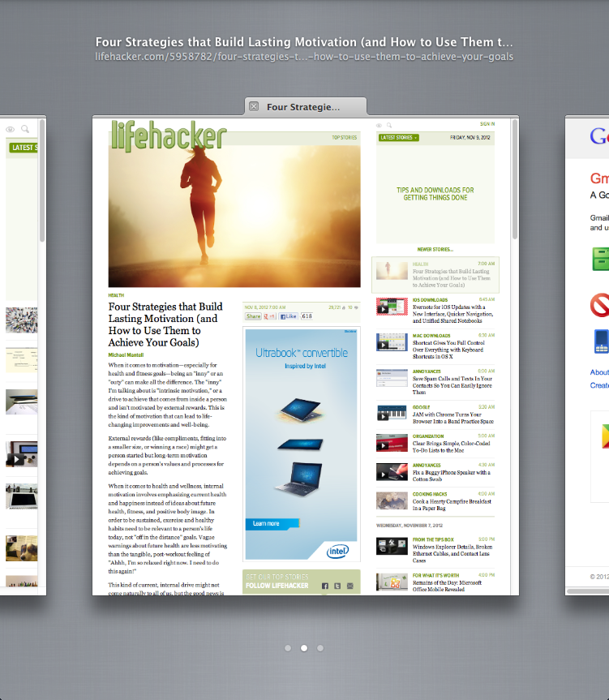Viewport: 609px width, 700px height.
Task: Click the red no-spam icon in Gmail tab
Action: tap(599, 305)
